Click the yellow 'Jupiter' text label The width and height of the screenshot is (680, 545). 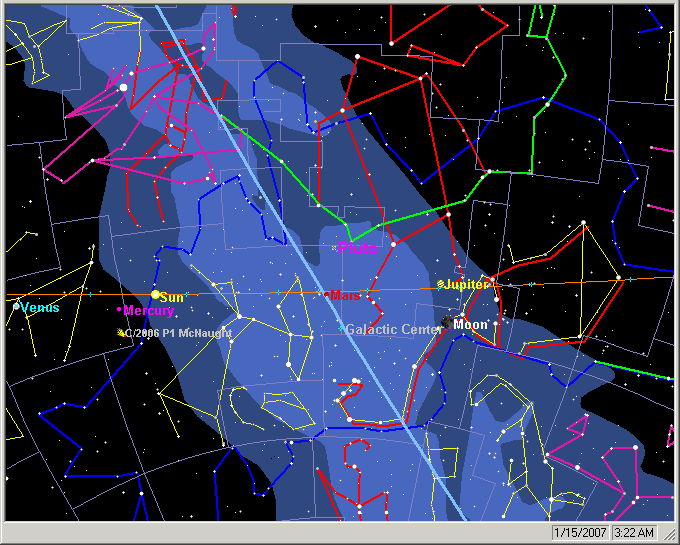[x=468, y=285]
